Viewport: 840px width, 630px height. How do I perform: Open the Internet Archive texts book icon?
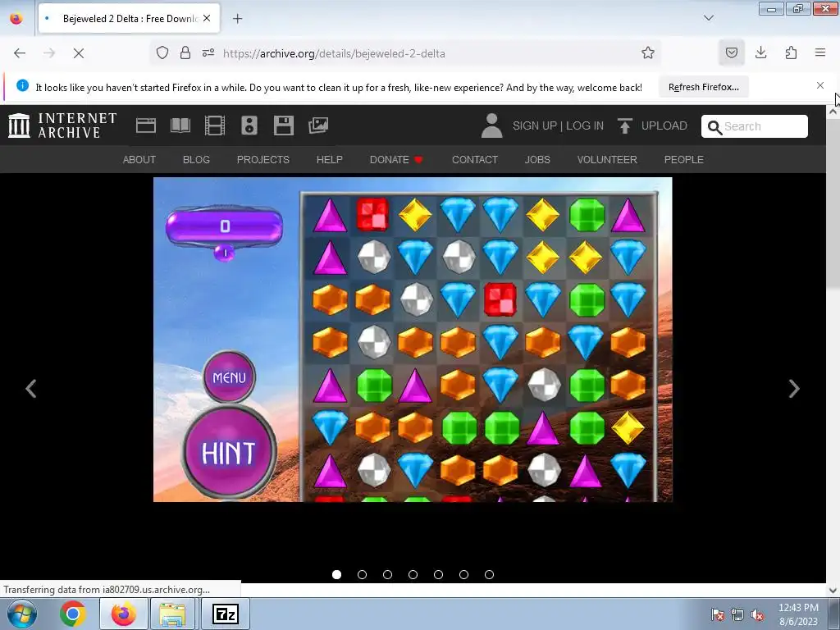click(180, 126)
